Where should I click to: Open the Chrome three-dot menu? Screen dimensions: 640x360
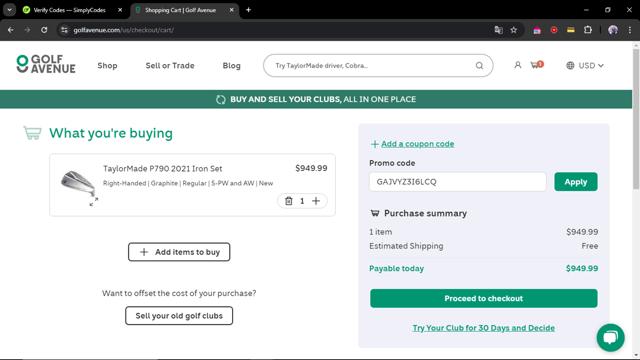point(630,30)
